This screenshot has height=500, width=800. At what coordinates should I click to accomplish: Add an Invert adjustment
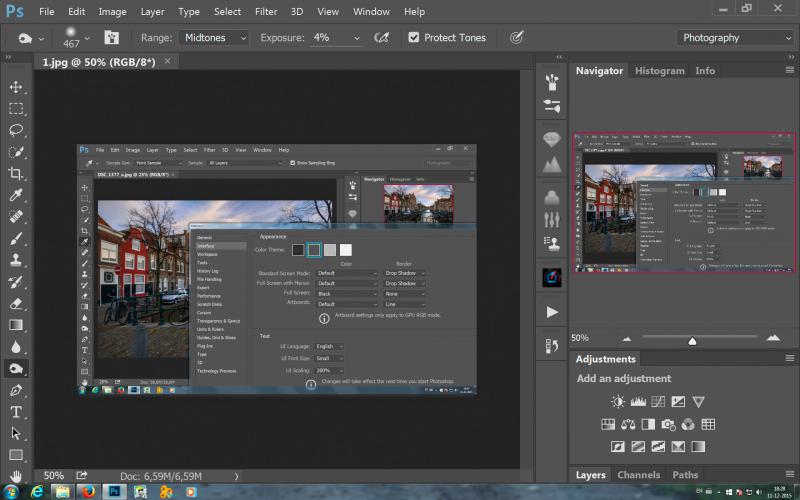click(618, 446)
